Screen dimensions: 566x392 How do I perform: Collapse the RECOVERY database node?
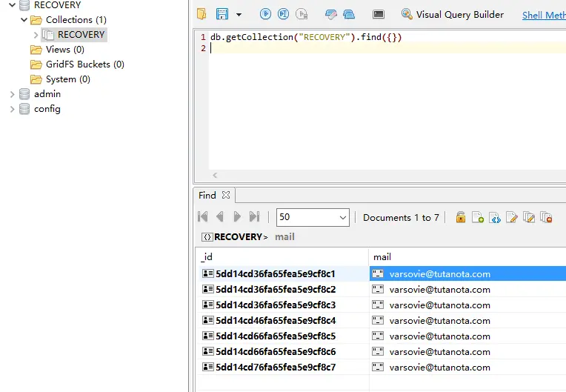click(x=12, y=5)
